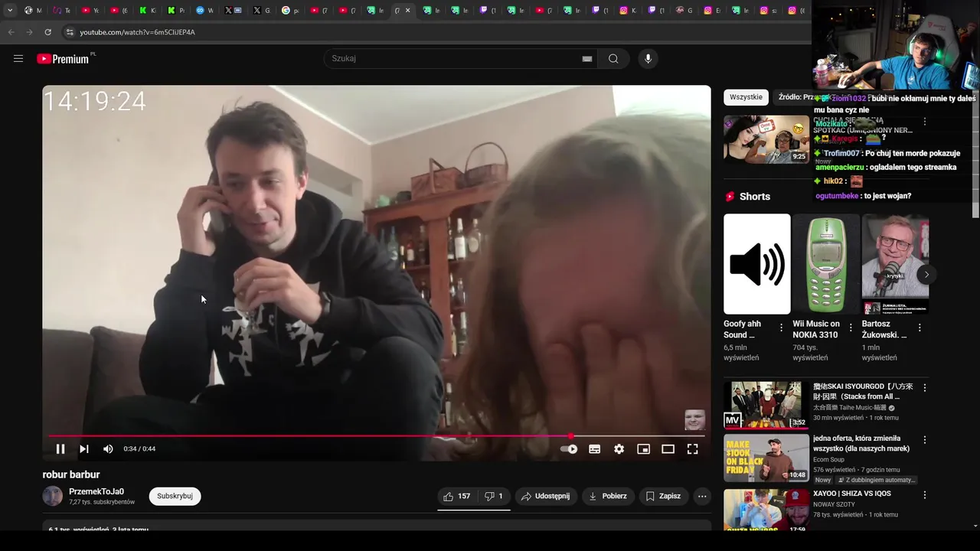Open the XAYOO | SHIZA VS IQOS video
The height and width of the screenshot is (551, 980).
(766, 510)
